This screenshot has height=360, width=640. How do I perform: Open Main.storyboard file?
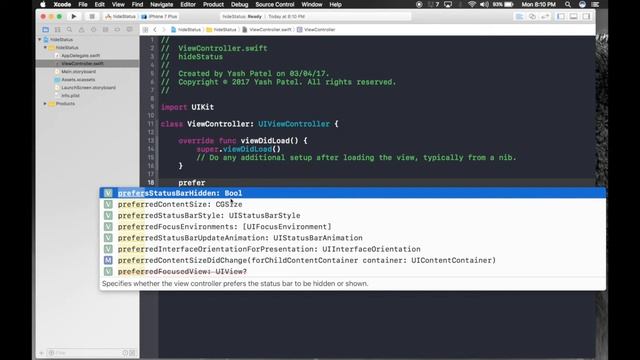click(78, 71)
